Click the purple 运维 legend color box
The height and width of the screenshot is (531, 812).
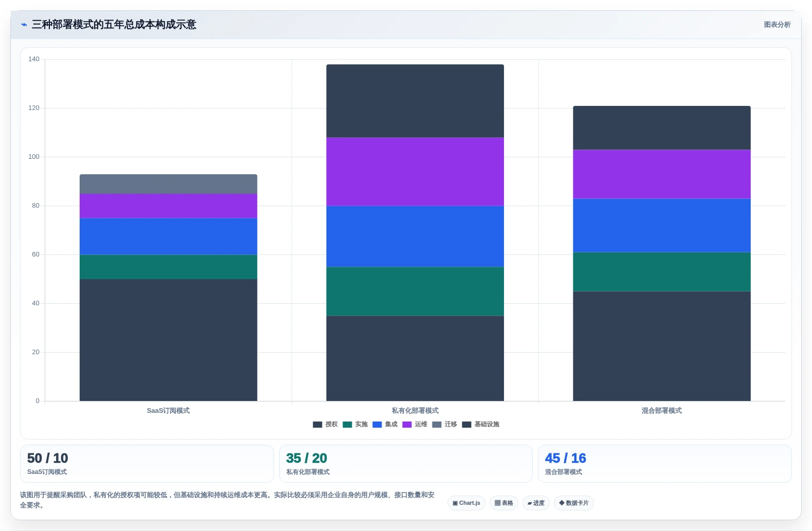[x=407, y=425]
